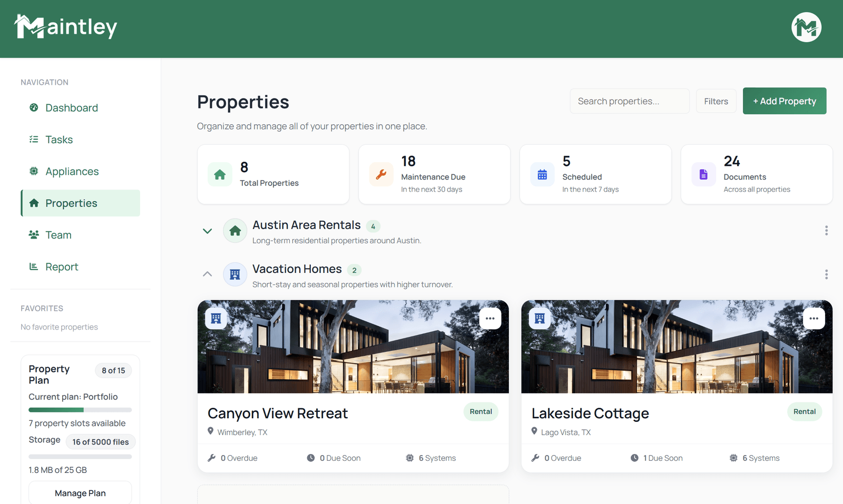Image resolution: width=843 pixels, height=504 pixels.
Task: Click the Add Property button
Action: 785,101
